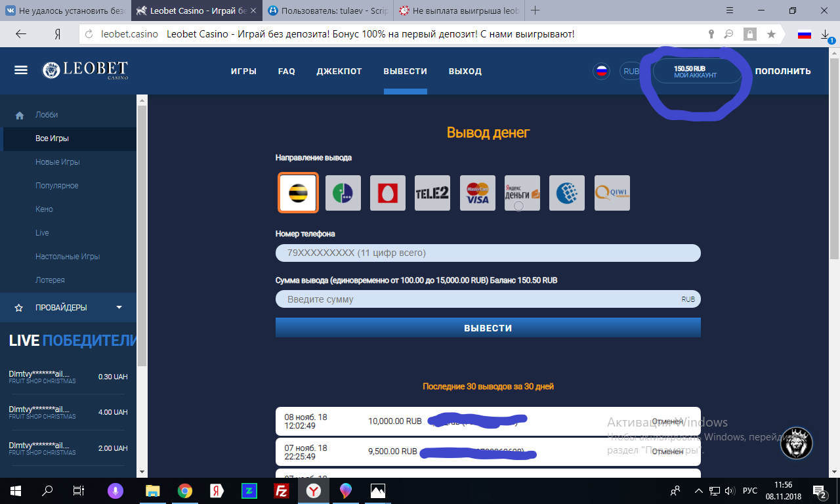This screenshot has width=840, height=504.
Task: Open the browser downloads arrow icon
Action: [826, 34]
